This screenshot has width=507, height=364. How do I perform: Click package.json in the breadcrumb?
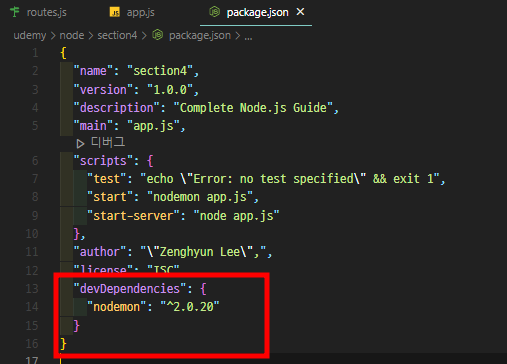(200, 35)
